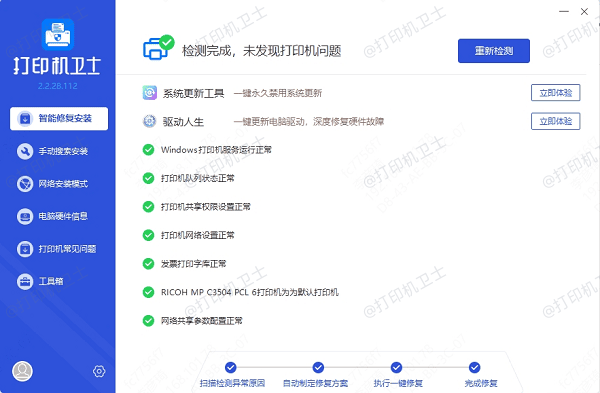The width and height of the screenshot is (600, 393).
Task: Click the 完成修复 step marker
Action: [x=474, y=367]
